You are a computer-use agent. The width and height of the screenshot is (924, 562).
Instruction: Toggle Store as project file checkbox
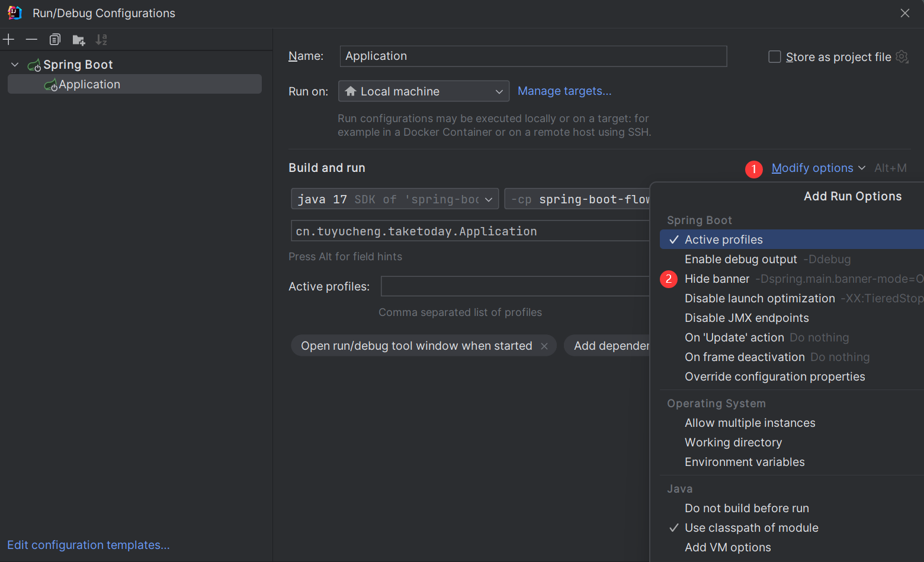pyautogui.click(x=775, y=57)
